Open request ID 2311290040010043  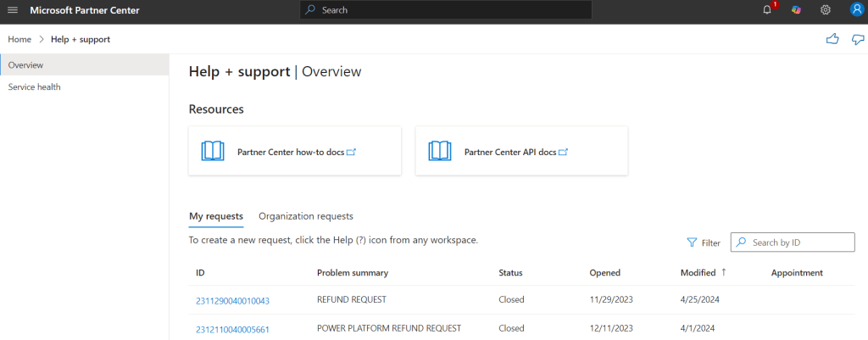coord(232,300)
